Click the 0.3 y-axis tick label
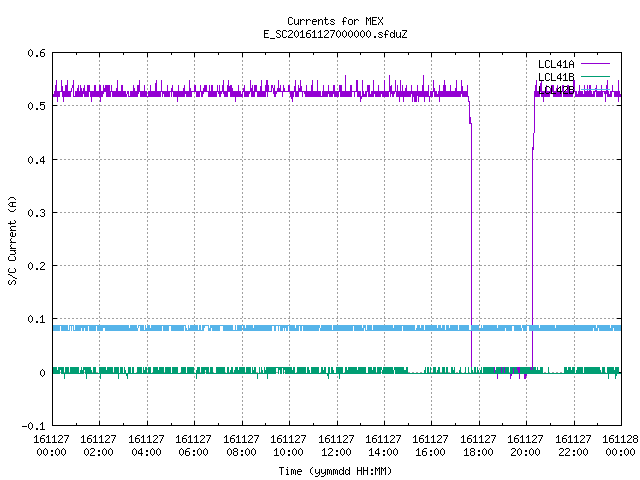 coord(36,213)
